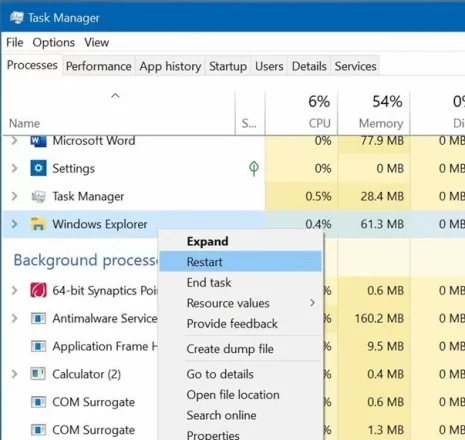The width and height of the screenshot is (465, 440).
Task: Choose Expand in the context menu
Action: click(x=241, y=241)
